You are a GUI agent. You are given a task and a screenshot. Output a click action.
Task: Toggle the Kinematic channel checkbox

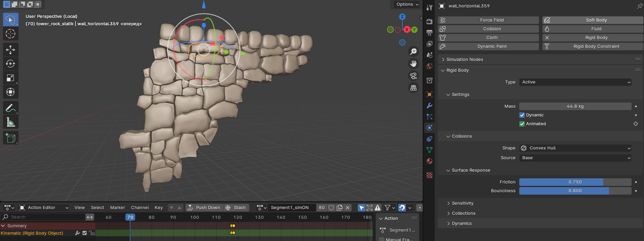coord(85,233)
